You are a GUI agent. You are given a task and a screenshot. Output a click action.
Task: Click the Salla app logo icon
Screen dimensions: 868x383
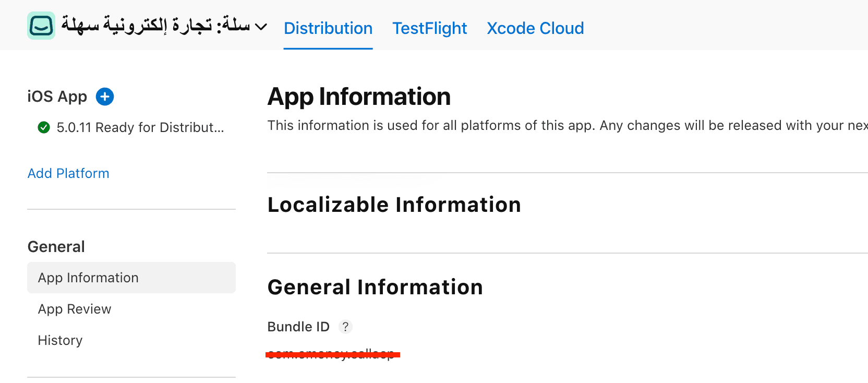[x=41, y=26]
